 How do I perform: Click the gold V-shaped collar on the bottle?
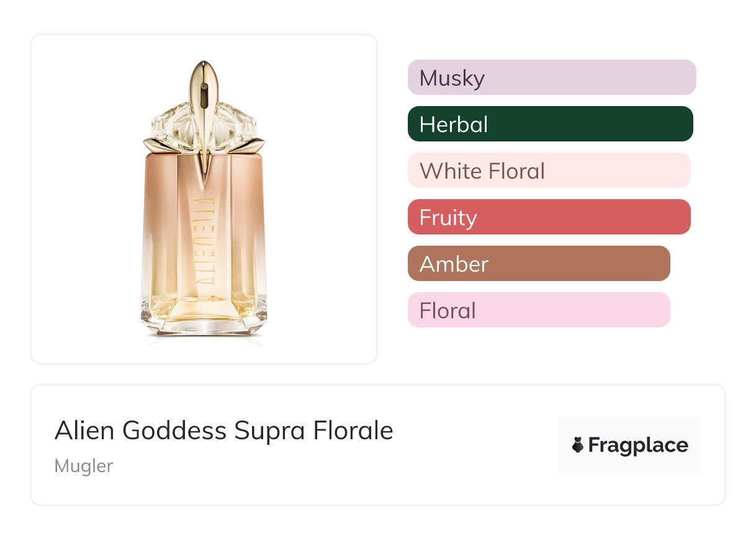[x=204, y=164]
